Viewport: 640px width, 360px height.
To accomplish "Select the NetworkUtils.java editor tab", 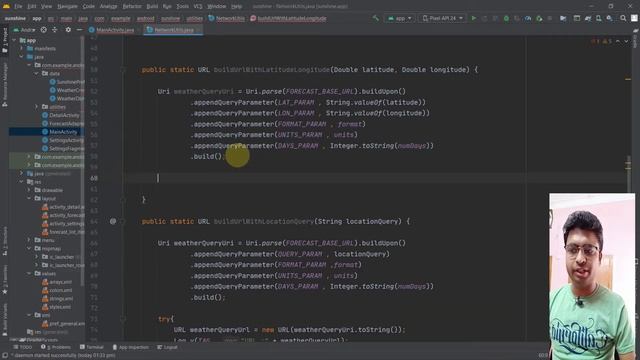I will (x=173, y=30).
